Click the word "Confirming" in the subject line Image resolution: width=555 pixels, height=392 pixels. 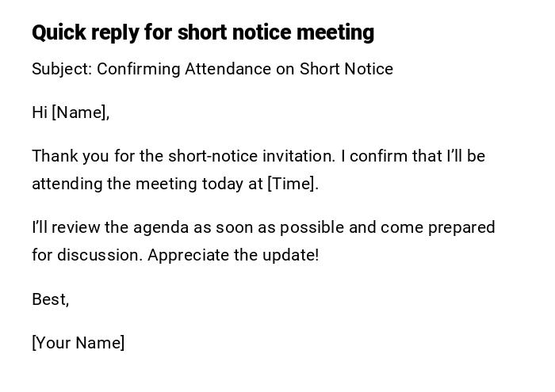pos(138,69)
